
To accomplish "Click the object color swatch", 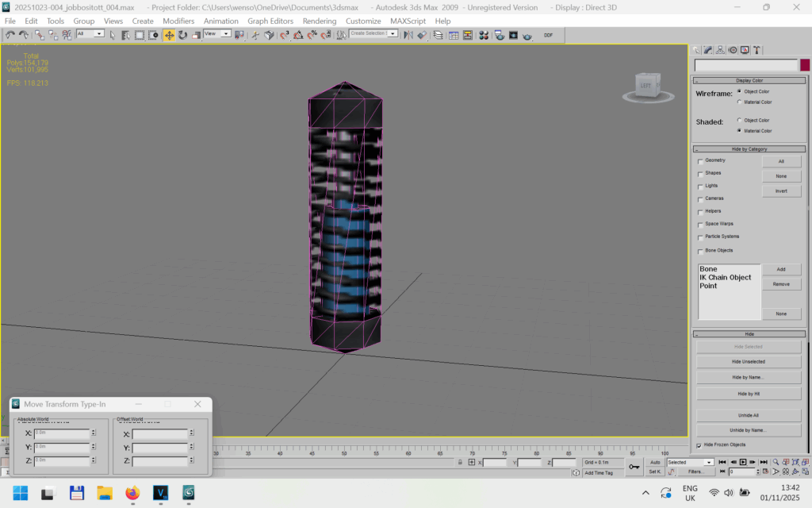I will pyautogui.click(x=805, y=65).
